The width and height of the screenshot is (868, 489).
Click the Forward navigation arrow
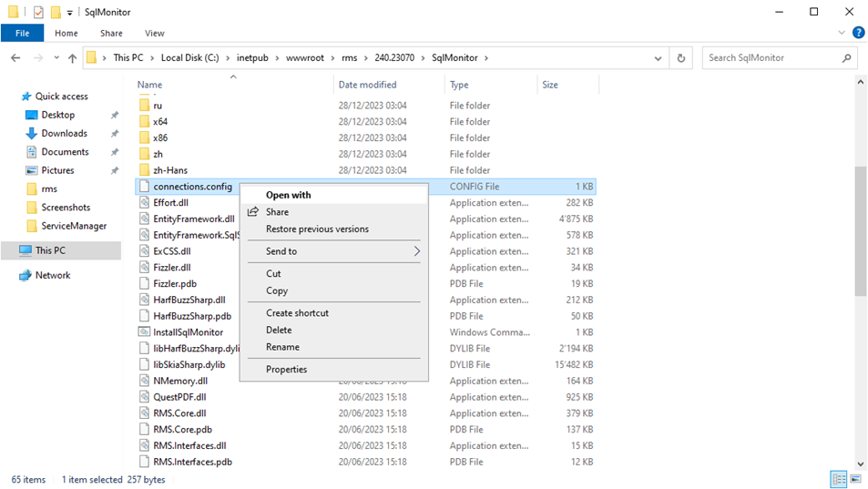(x=38, y=58)
